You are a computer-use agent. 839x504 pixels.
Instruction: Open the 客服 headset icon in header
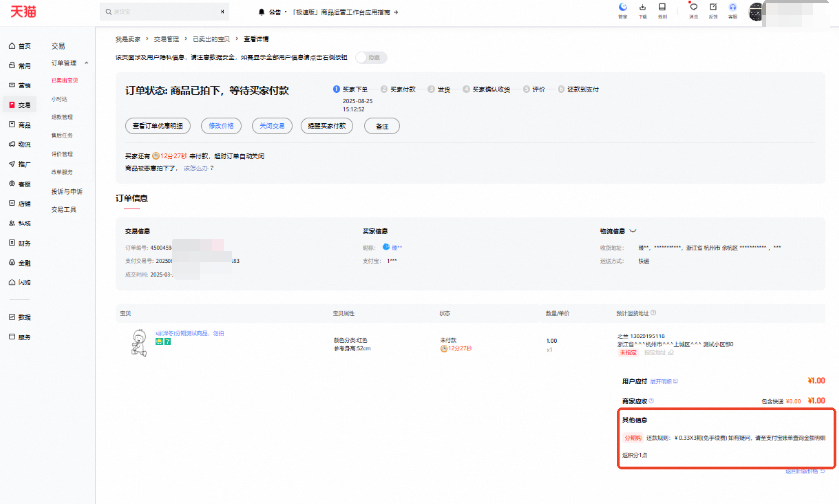click(733, 10)
